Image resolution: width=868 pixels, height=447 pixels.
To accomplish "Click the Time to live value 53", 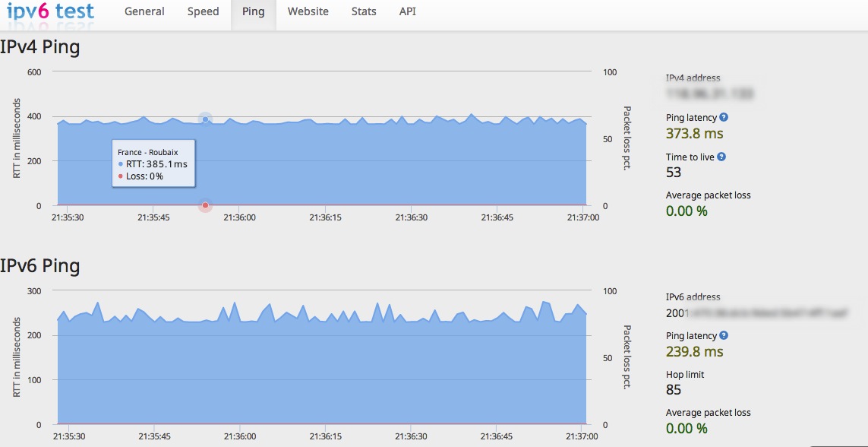I will 673,173.
